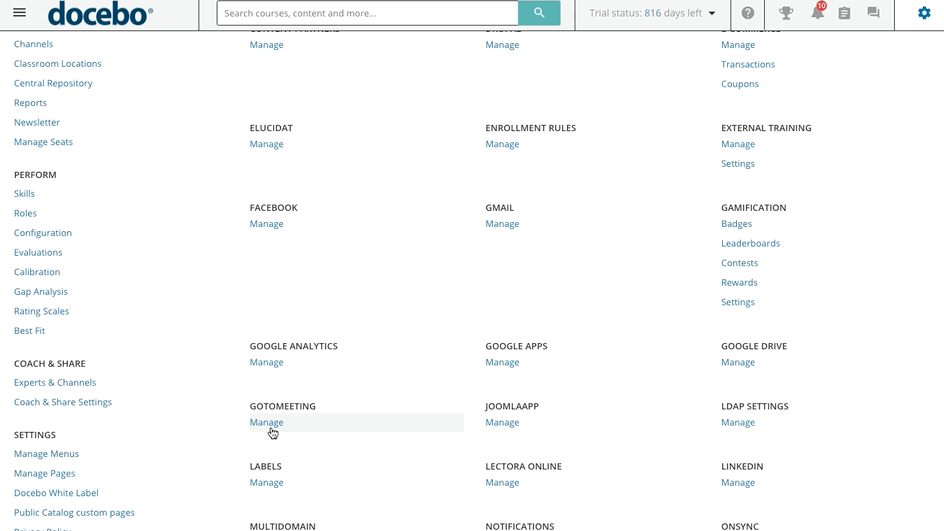Open notifications bell with badge

817,13
